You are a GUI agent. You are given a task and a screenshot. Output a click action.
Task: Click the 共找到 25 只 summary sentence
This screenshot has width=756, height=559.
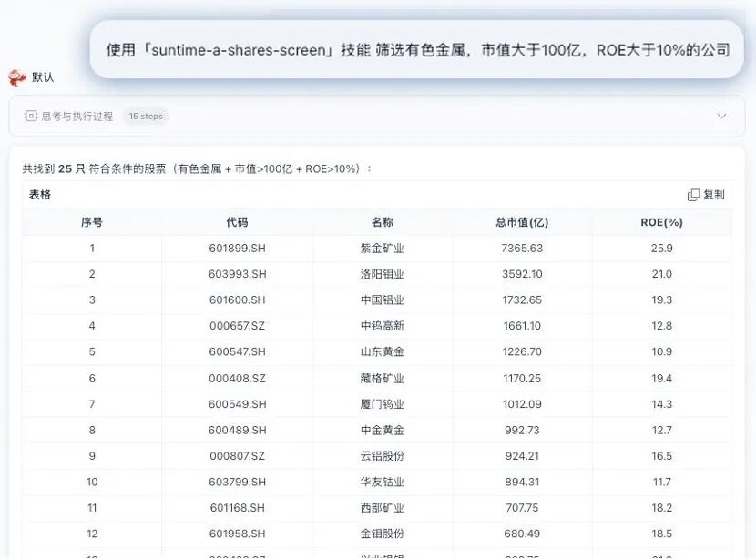[x=197, y=168]
